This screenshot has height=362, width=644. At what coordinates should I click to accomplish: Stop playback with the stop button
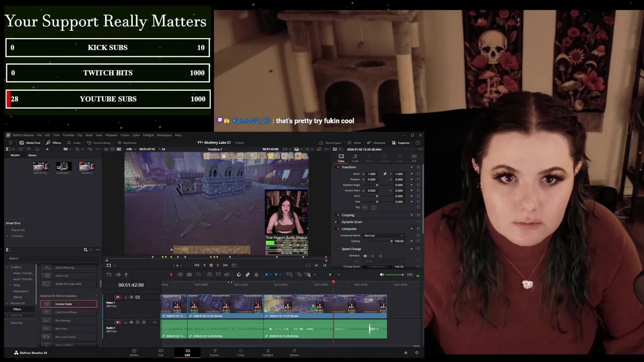click(211, 265)
